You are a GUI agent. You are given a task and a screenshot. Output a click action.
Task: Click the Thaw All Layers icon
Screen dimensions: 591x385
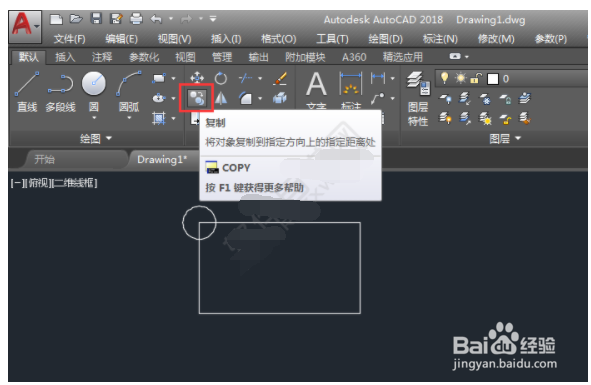pyautogui.click(x=485, y=119)
